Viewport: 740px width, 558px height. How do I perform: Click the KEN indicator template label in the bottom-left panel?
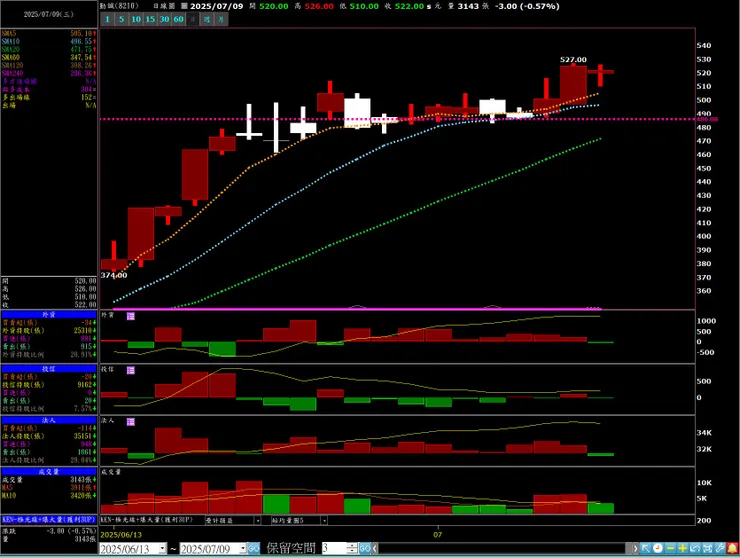[x=49, y=519]
